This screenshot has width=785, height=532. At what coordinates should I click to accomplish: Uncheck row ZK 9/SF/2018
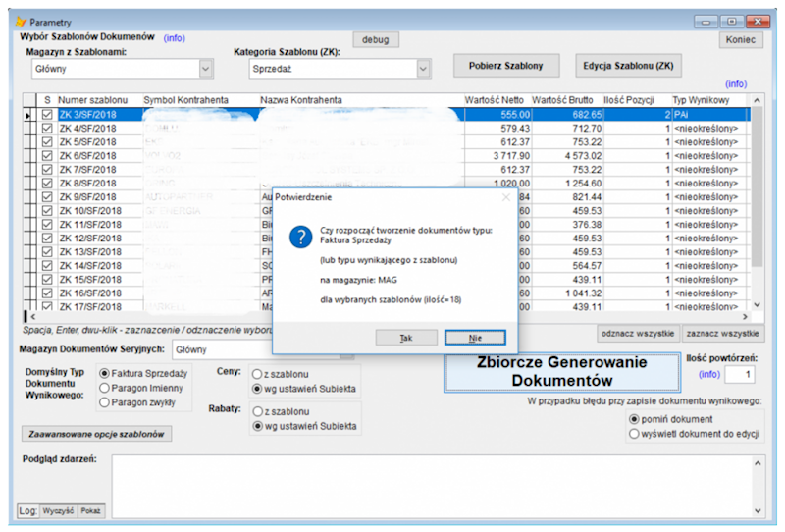pos(47,197)
